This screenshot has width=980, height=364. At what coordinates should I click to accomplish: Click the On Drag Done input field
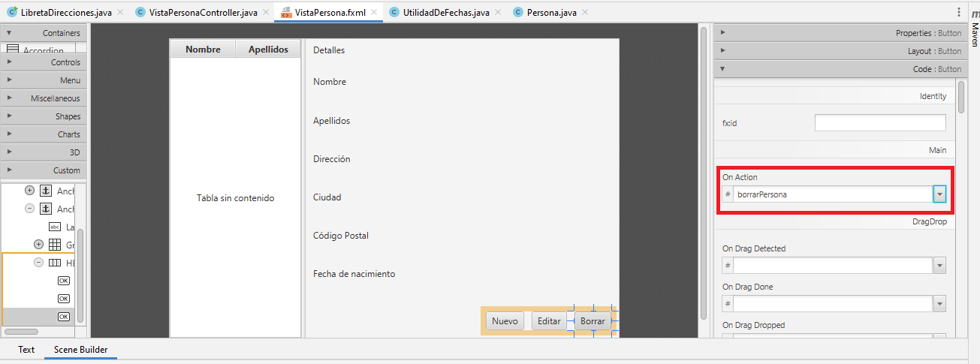[833, 303]
